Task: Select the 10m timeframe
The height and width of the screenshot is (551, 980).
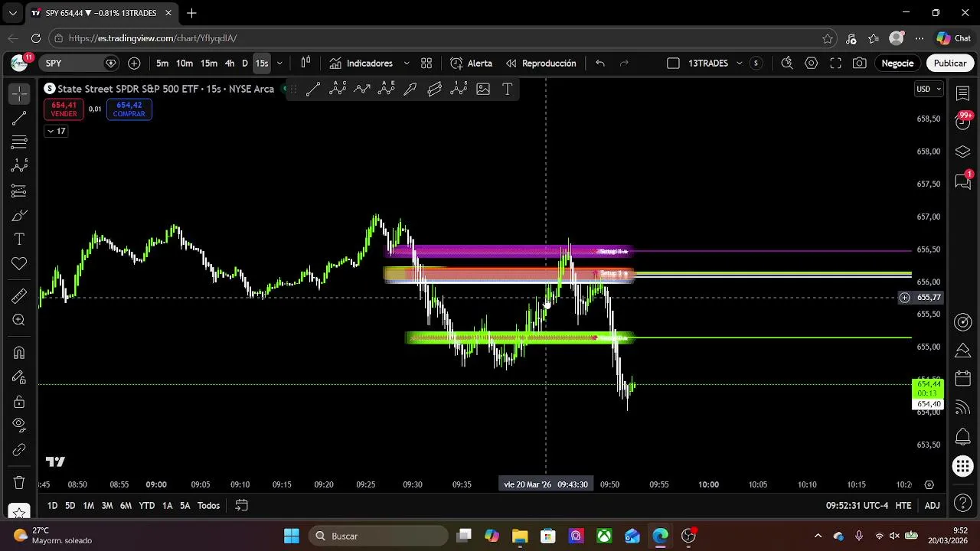Action: coord(185,64)
